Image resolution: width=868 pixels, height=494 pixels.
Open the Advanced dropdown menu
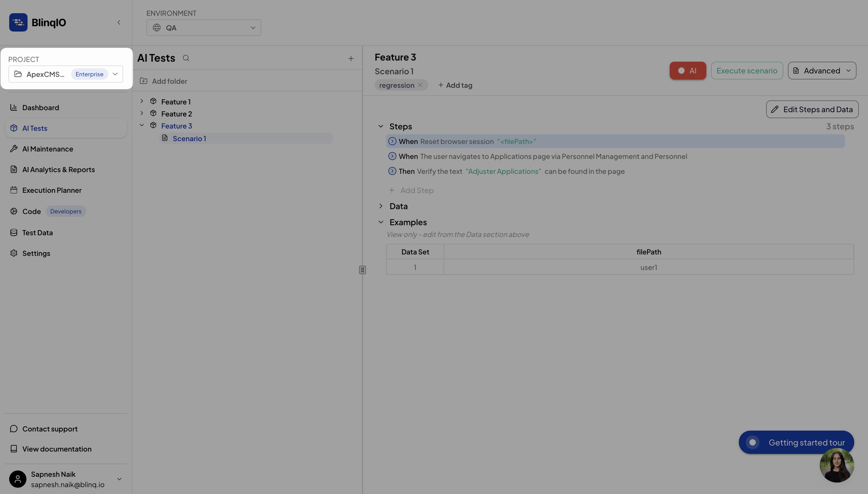tap(821, 71)
